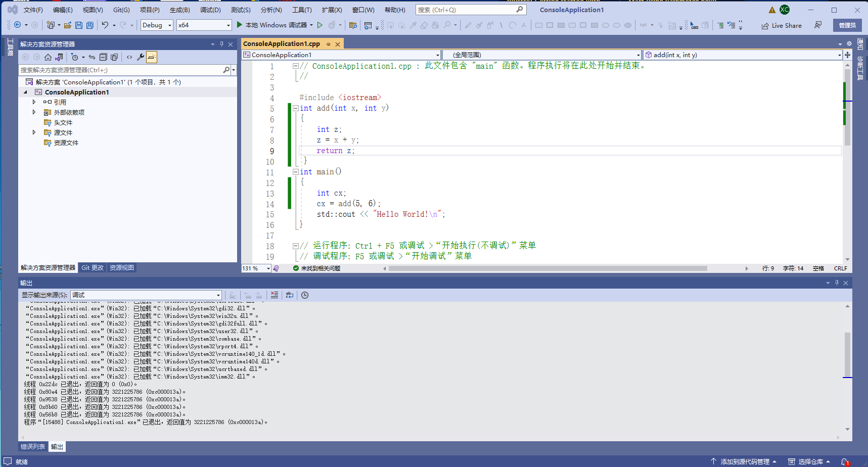Switch views using the Solution Explorer views icon
The image size is (868, 467).
click(59, 57)
